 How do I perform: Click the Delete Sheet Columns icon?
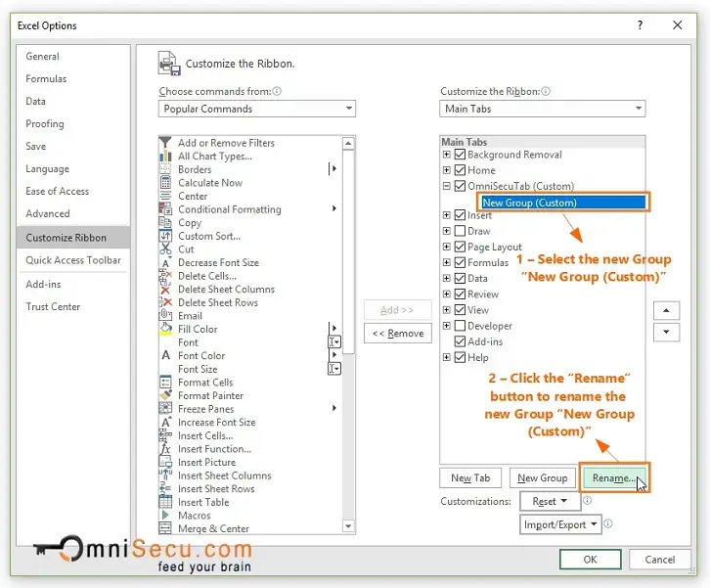pos(165,289)
